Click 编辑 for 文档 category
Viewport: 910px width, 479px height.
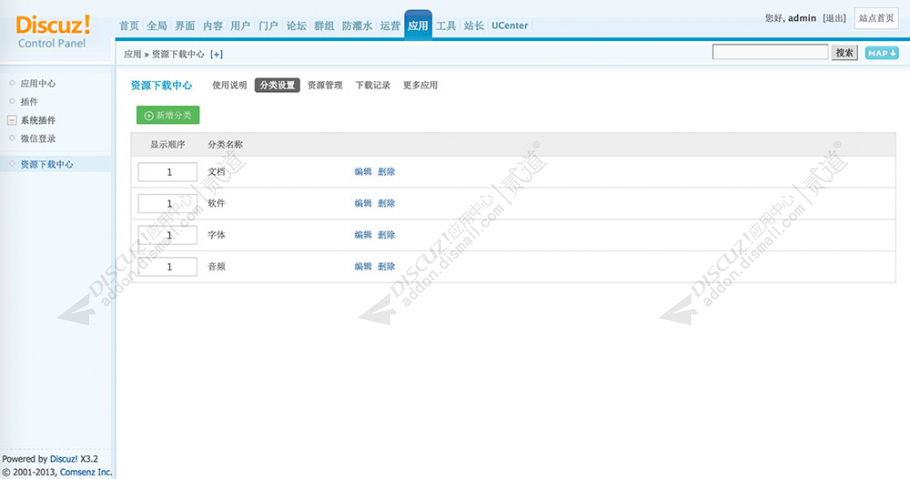pyautogui.click(x=363, y=172)
